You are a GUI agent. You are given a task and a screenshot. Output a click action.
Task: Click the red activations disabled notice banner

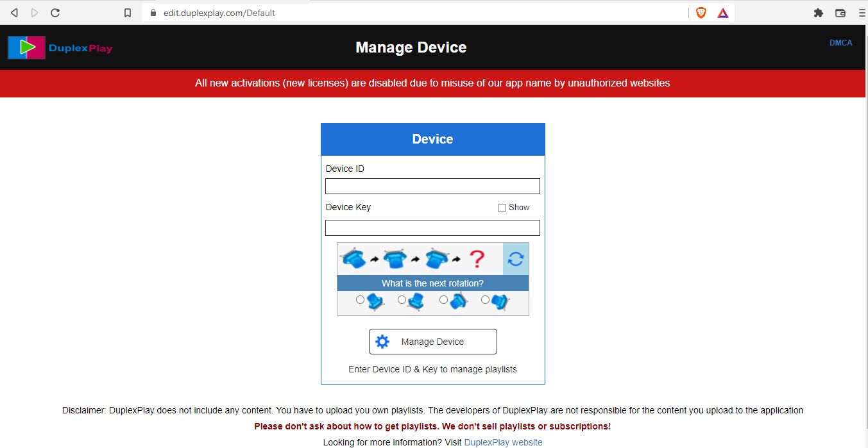click(x=432, y=83)
